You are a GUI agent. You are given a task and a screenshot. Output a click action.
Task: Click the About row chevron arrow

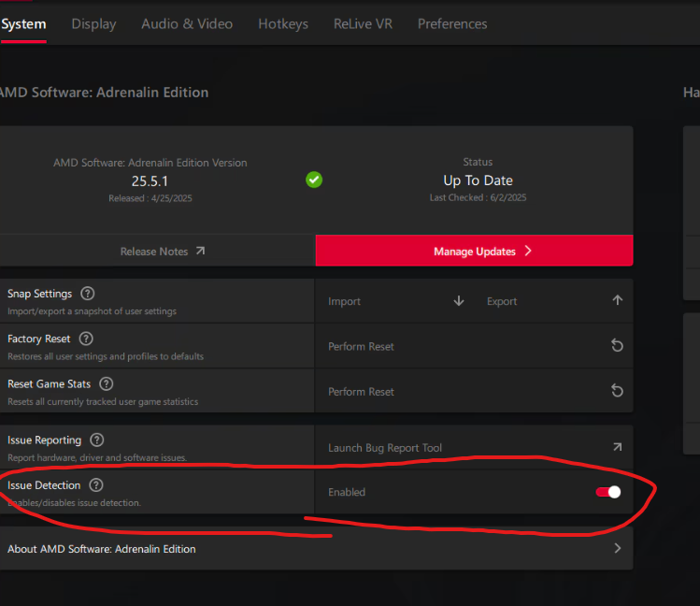coord(618,548)
